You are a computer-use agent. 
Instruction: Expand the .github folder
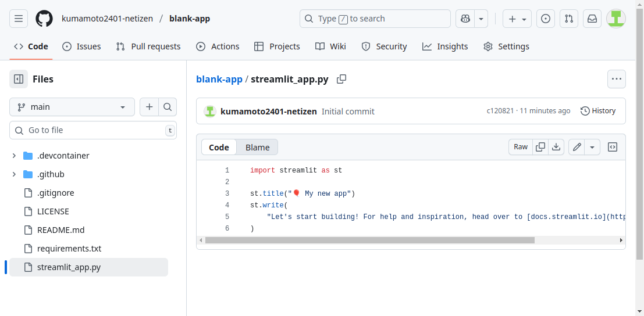pyautogui.click(x=14, y=174)
